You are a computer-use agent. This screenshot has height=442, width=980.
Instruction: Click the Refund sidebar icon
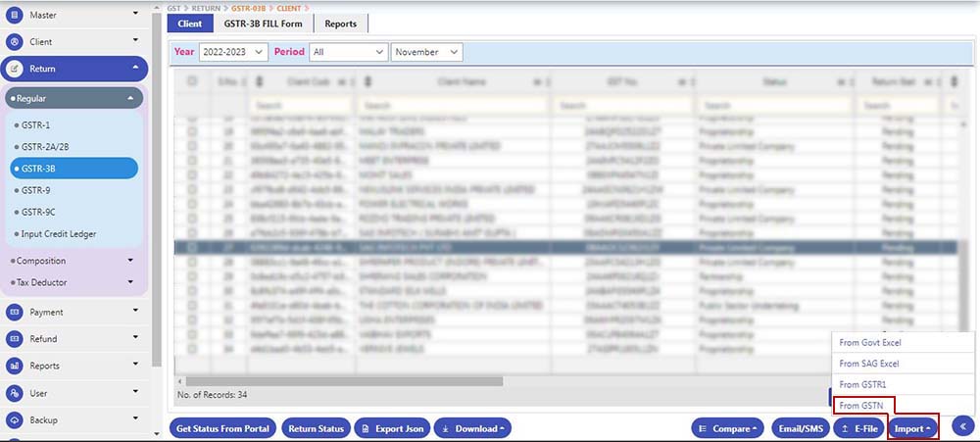point(14,339)
